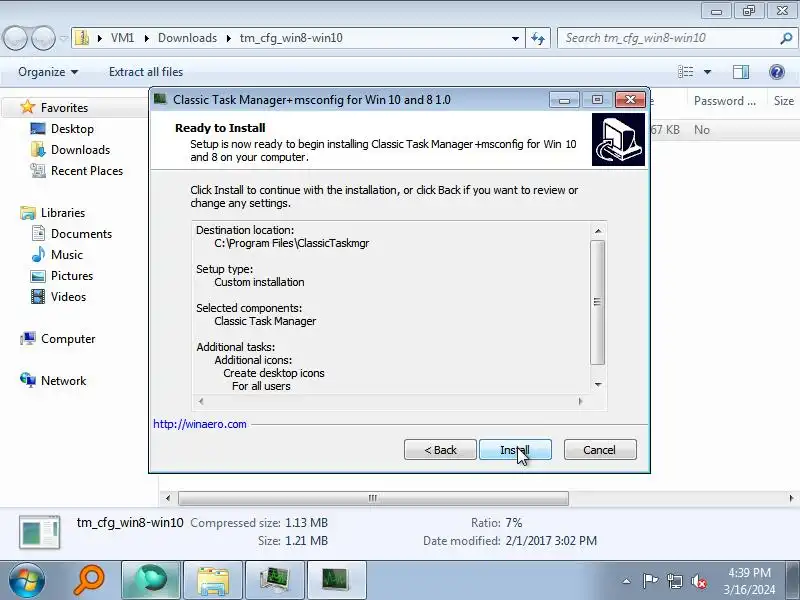Viewport: 800px width, 600px height.
Task: Click the muted volume tray icon
Action: point(698,581)
